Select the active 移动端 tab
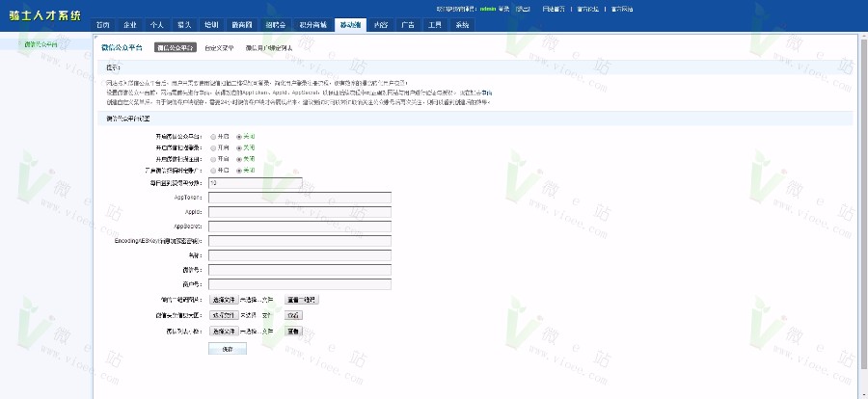This screenshot has height=399, width=868. tap(350, 25)
